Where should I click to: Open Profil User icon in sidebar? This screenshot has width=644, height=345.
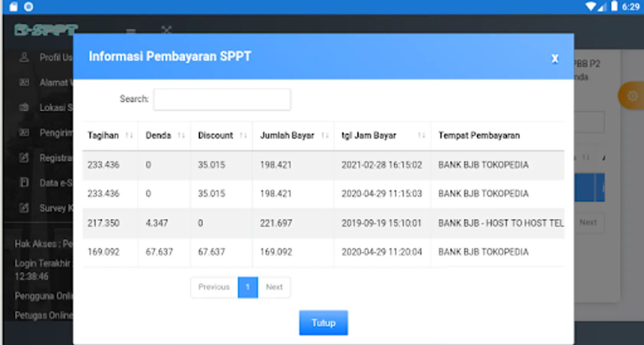[24, 58]
